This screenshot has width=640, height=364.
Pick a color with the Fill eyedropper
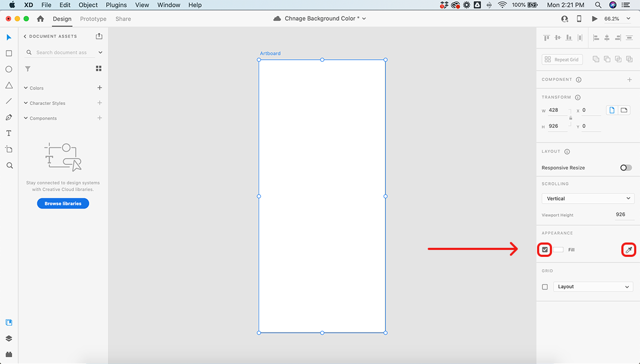[628, 249]
